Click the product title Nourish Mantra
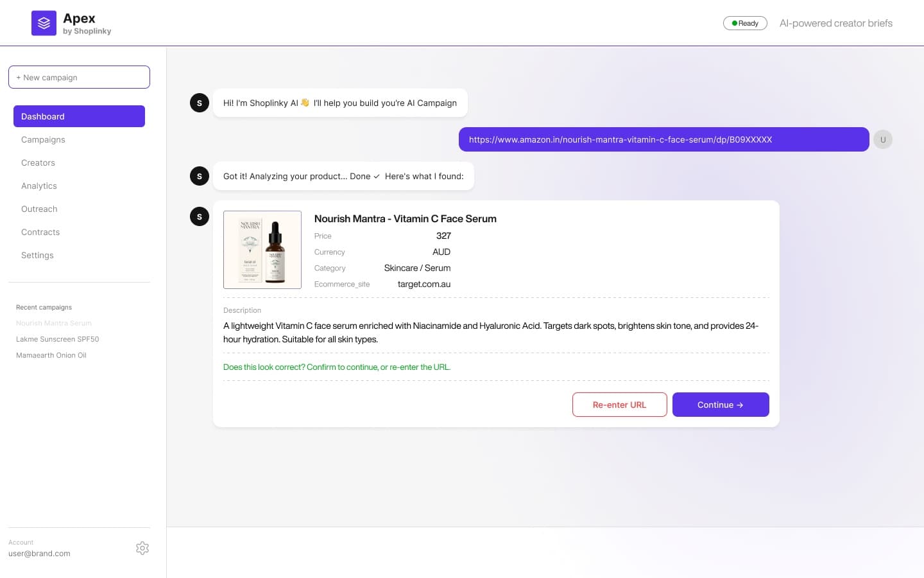 click(x=406, y=218)
